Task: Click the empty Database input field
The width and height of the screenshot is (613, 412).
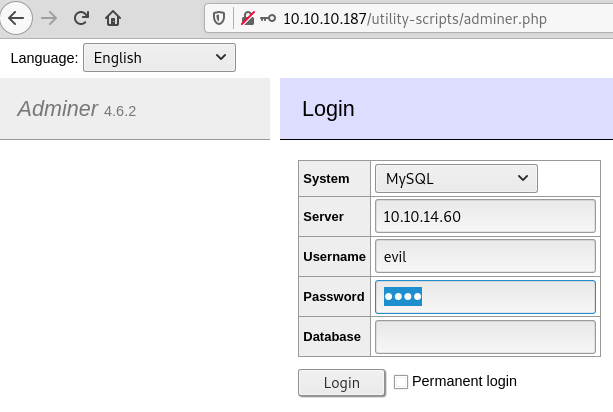Action: [485, 337]
